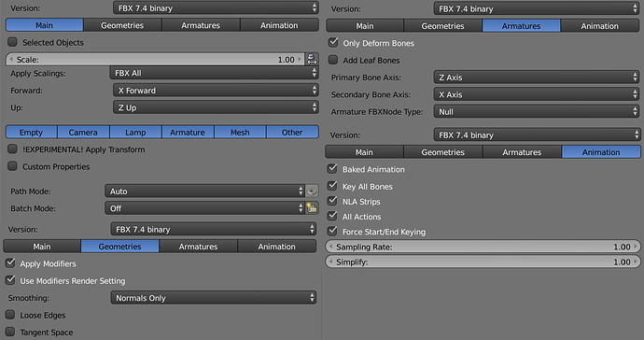
Task: Uncheck the NLA Strips checkbox
Action: click(332, 201)
